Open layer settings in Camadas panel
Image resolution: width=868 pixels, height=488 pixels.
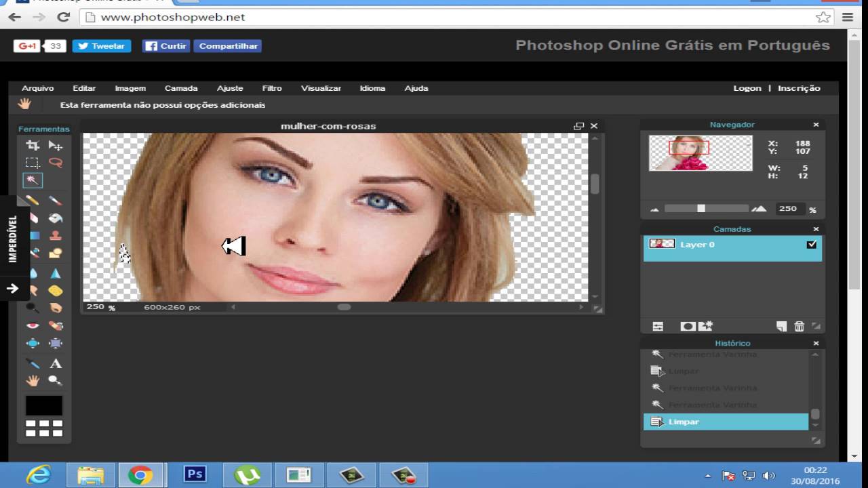[658, 327]
